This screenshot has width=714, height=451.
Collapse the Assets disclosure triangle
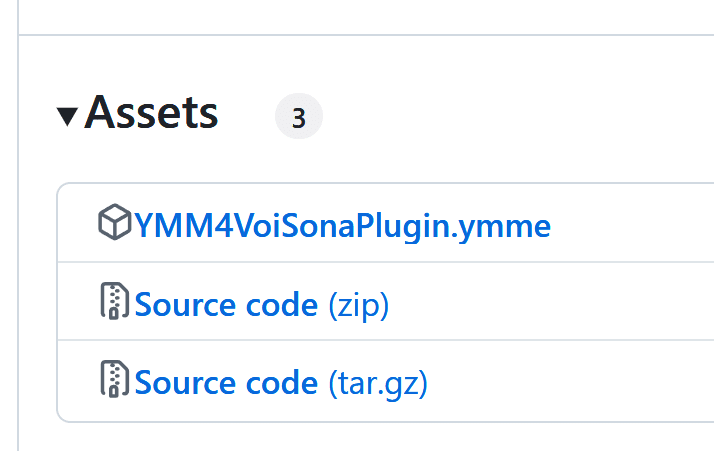pos(68,116)
